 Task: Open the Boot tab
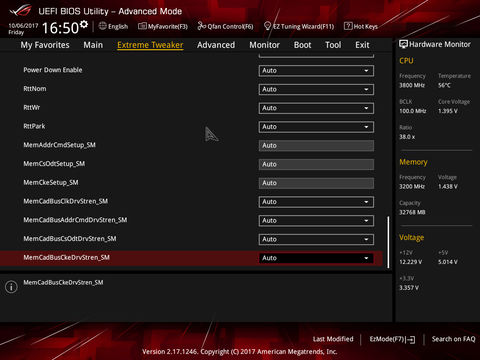[x=302, y=45]
